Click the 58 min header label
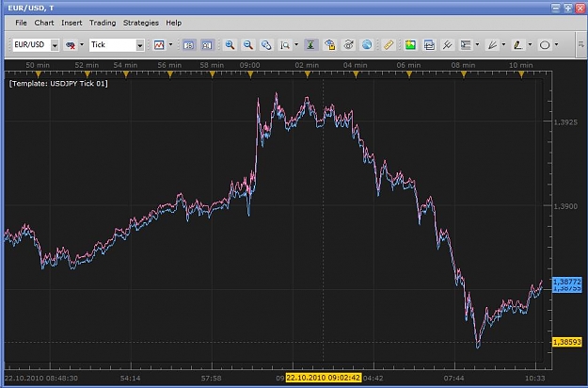 (x=212, y=65)
